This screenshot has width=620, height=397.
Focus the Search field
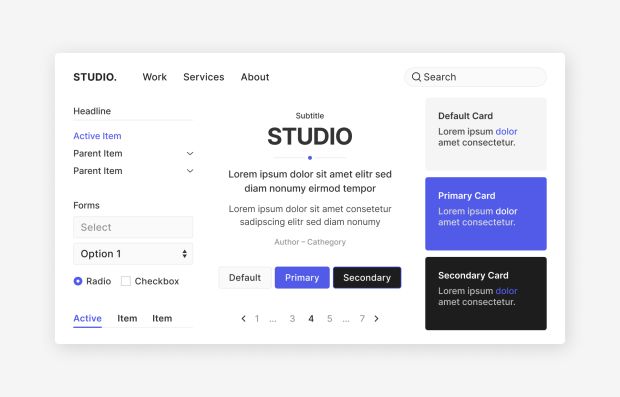click(x=475, y=77)
